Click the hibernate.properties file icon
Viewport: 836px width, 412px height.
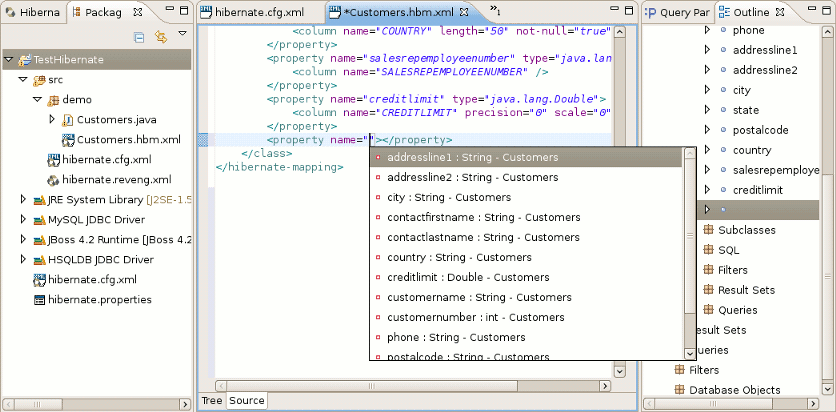tap(39, 300)
